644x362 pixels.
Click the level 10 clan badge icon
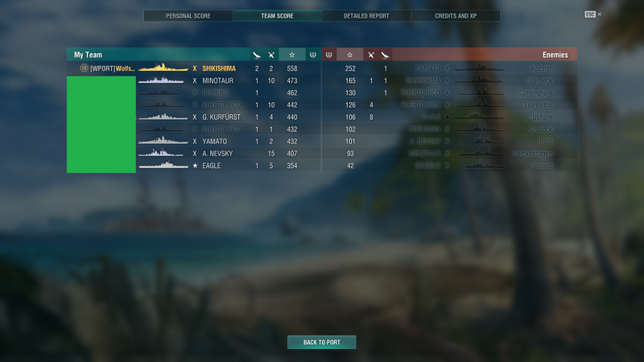tap(84, 68)
